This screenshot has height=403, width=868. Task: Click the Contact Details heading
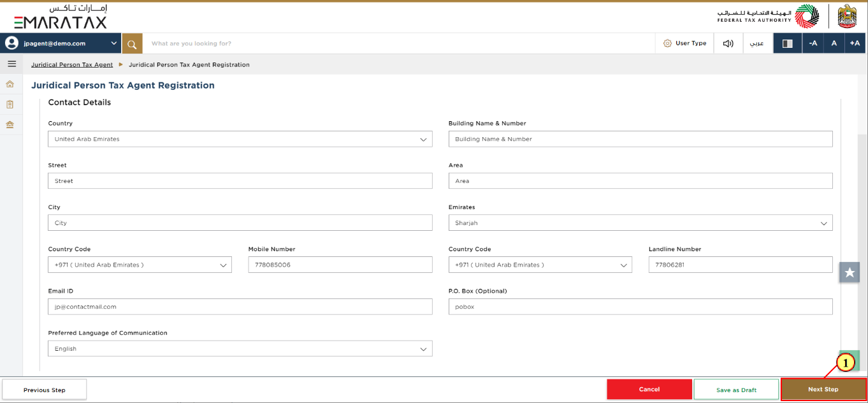(x=80, y=103)
